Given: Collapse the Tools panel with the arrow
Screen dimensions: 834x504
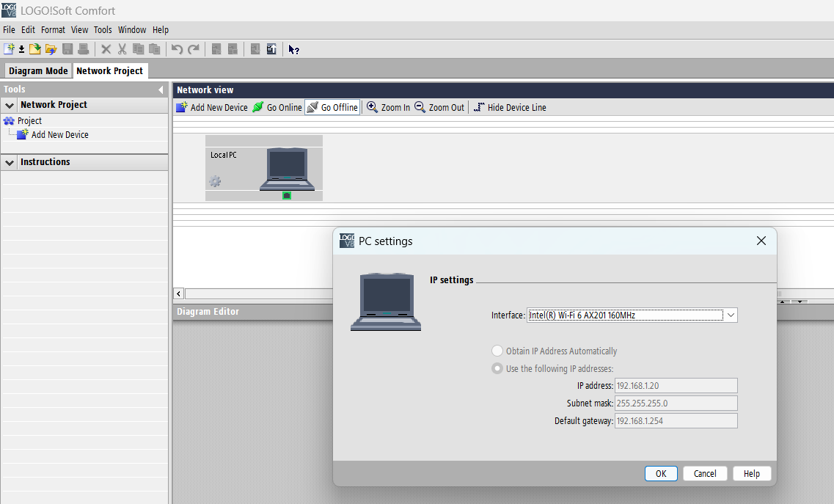Looking at the screenshot, I should tap(161, 90).
